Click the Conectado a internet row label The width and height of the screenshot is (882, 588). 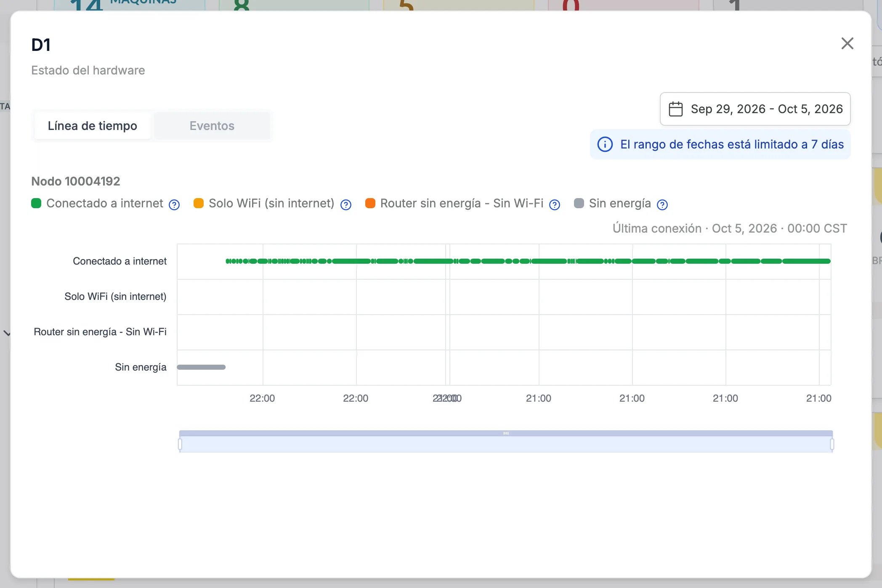120,261
